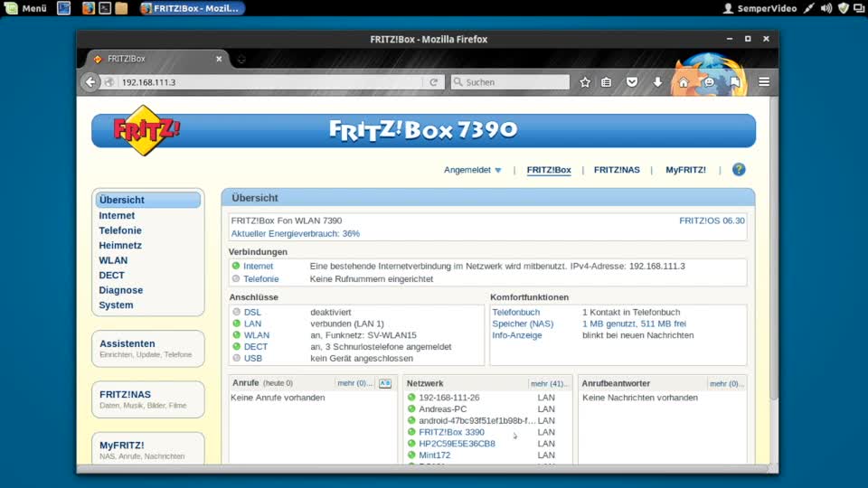Click the FRITZ! logo
The image size is (868, 488).
coord(146,130)
